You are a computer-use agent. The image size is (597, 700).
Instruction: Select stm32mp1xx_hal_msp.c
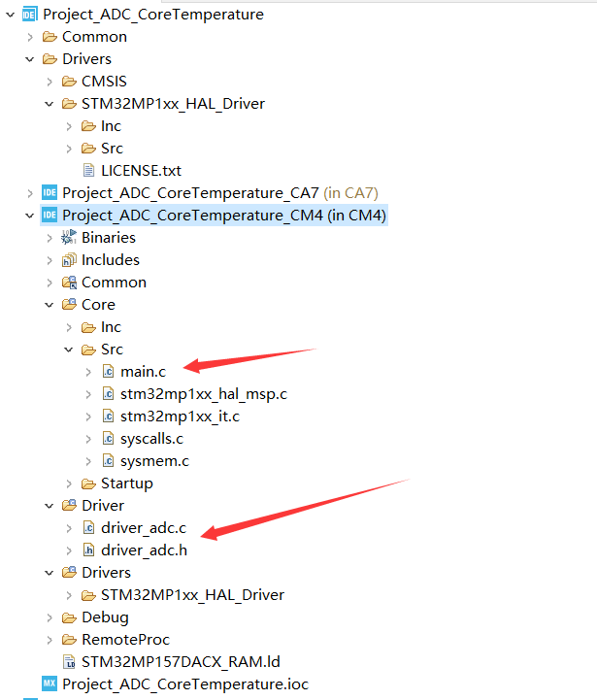204,394
